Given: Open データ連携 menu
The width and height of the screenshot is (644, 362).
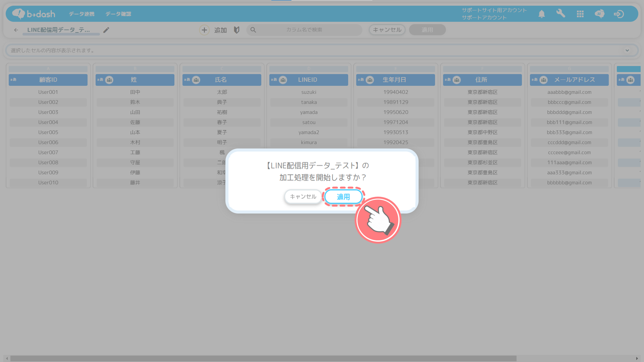Looking at the screenshot, I should (81, 14).
